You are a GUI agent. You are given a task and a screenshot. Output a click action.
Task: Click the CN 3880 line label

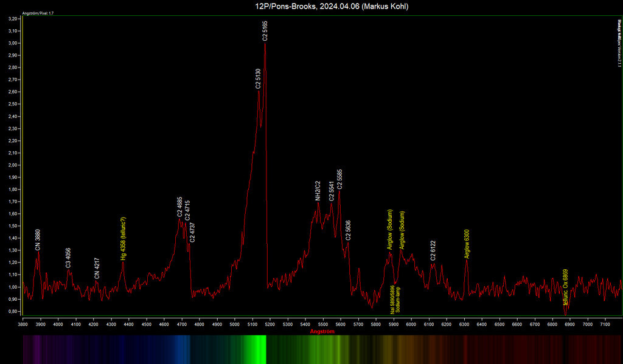click(38, 239)
